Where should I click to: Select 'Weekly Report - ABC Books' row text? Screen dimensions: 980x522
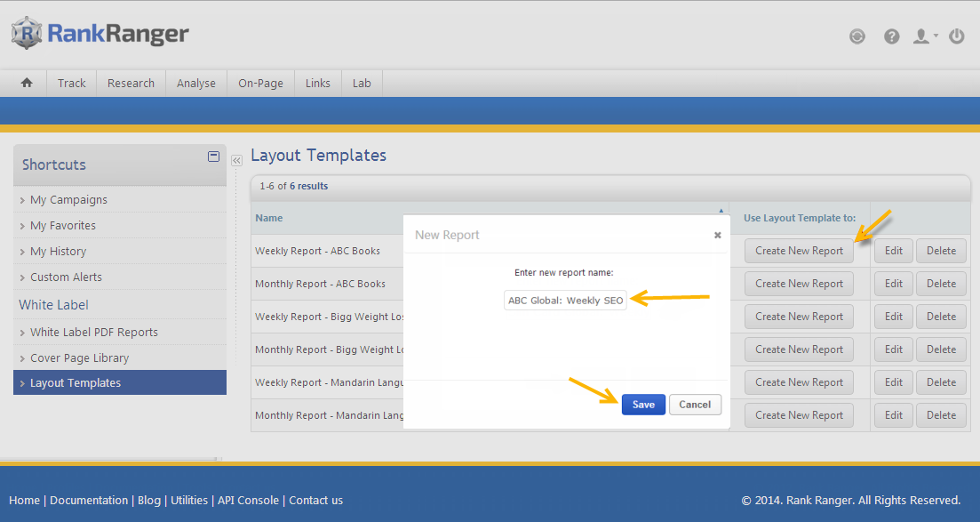click(x=317, y=251)
